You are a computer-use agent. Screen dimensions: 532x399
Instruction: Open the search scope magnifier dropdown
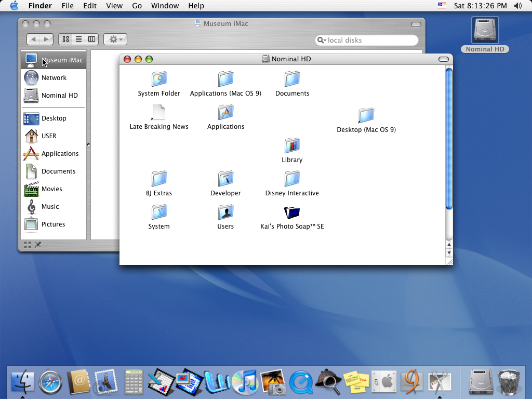click(x=321, y=41)
